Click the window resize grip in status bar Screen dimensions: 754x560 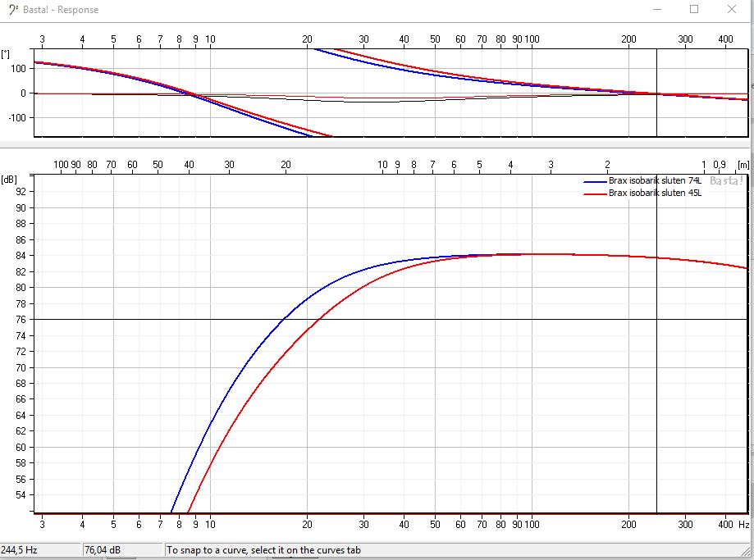(x=745, y=551)
